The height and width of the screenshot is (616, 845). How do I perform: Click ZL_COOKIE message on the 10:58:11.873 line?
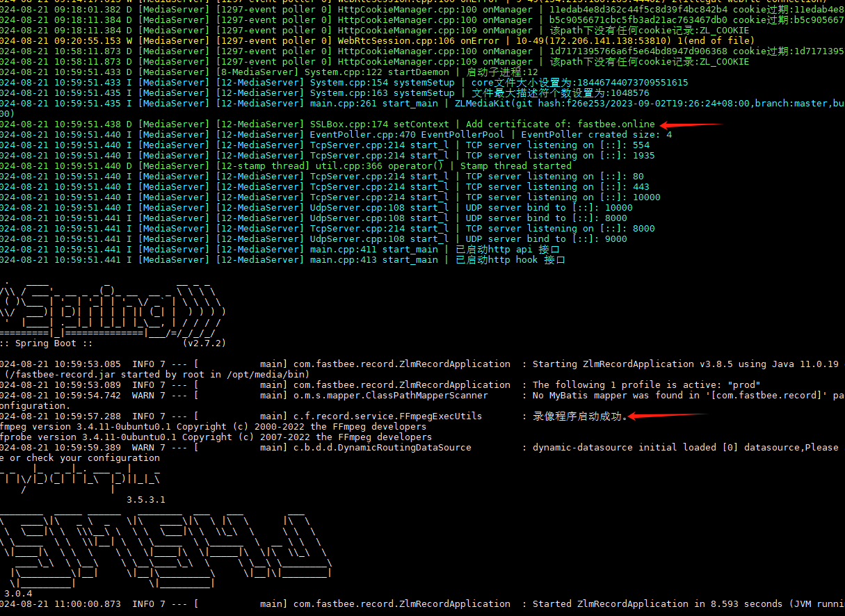[649, 62]
